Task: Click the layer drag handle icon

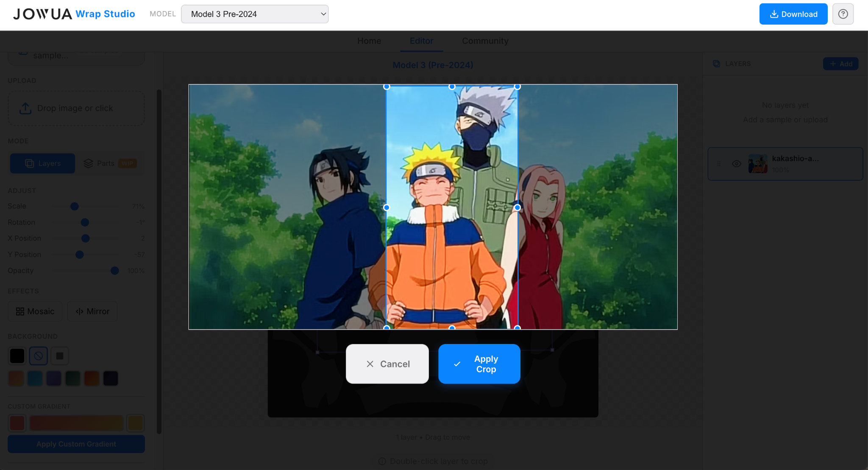Action: click(719, 164)
